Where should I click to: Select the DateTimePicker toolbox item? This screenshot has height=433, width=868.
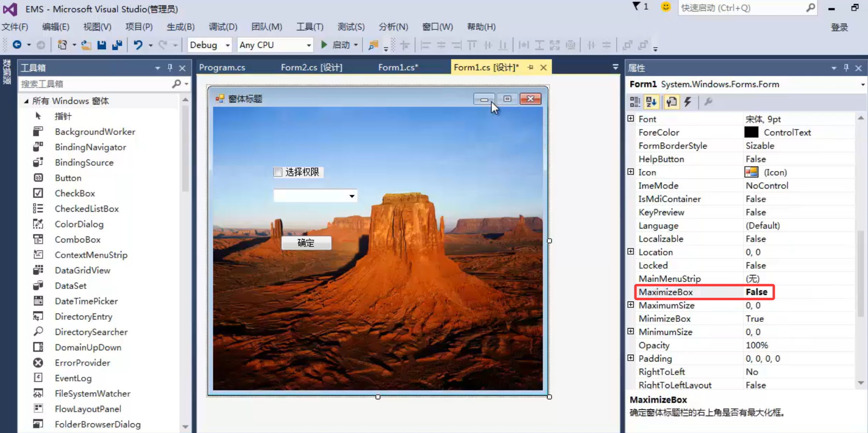87,301
